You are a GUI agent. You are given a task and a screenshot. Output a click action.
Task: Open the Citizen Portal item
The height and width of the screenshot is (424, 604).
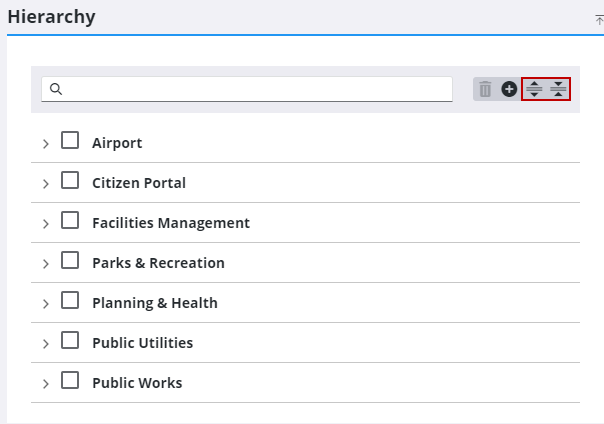[139, 183]
